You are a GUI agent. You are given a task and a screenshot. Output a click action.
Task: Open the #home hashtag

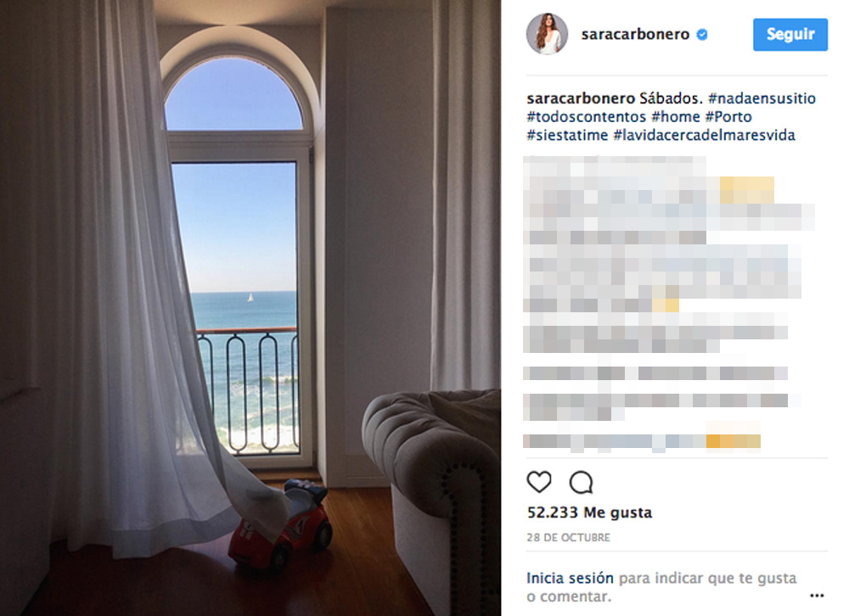click(676, 117)
